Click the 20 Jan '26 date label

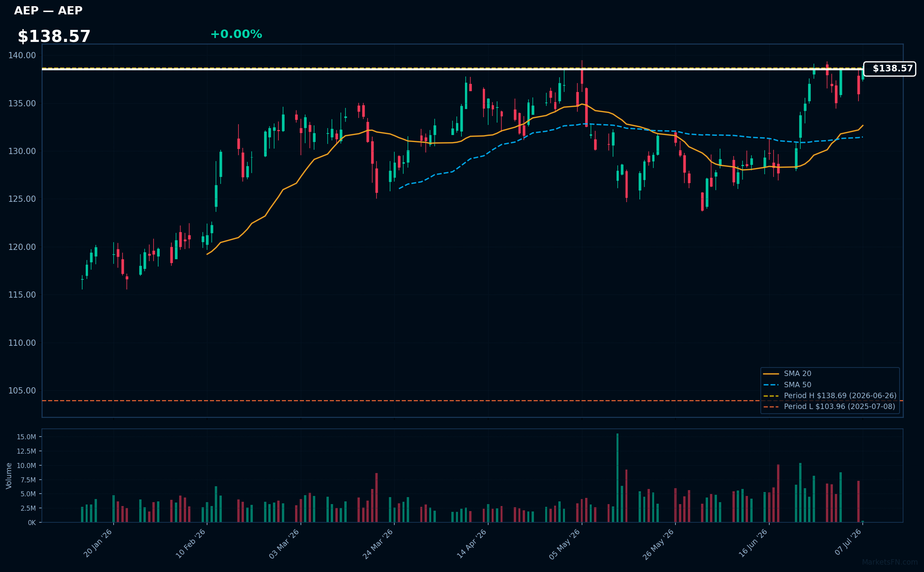click(x=98, y=543)
